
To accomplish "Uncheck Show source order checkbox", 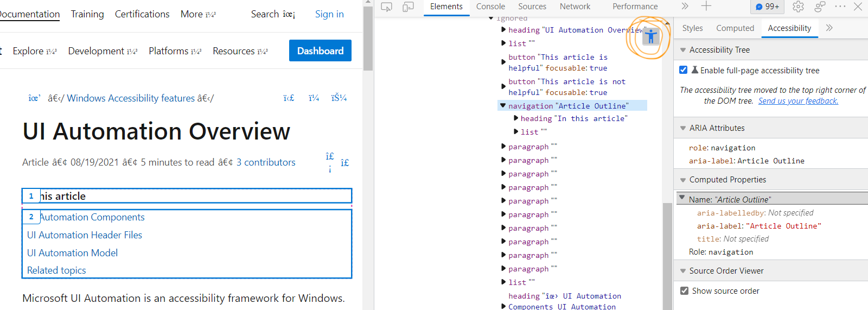I will tap(685, 291).
